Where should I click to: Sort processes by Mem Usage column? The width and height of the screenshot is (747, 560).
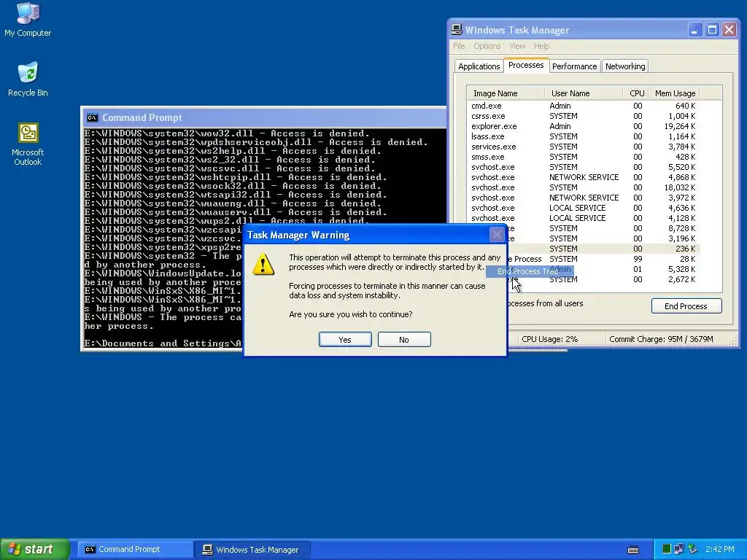pyautogui.click(x=674, y=93)
